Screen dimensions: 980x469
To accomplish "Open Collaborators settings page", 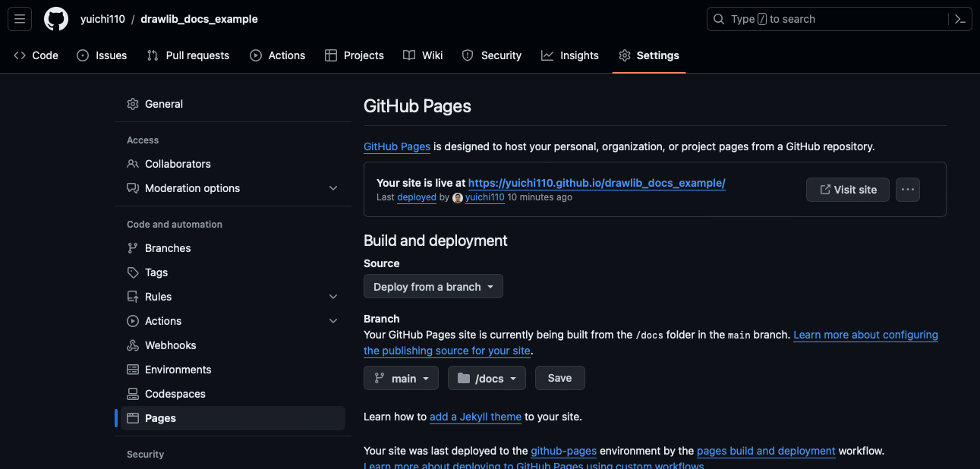I will (x=233, y=164).
